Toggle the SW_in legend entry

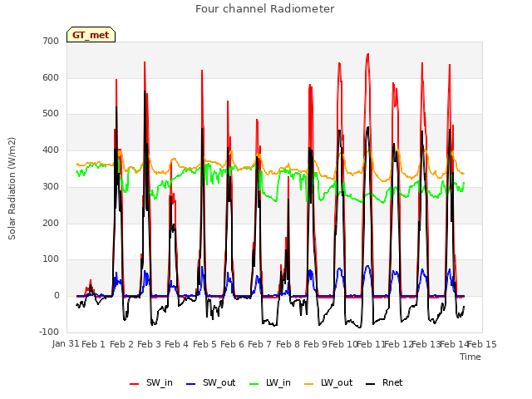pos(151,383)
